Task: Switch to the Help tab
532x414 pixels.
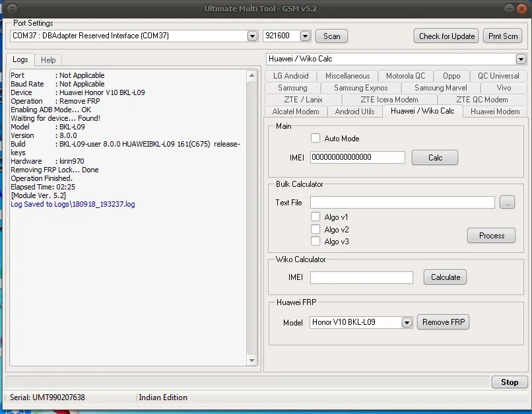Action: coord(48,60)
